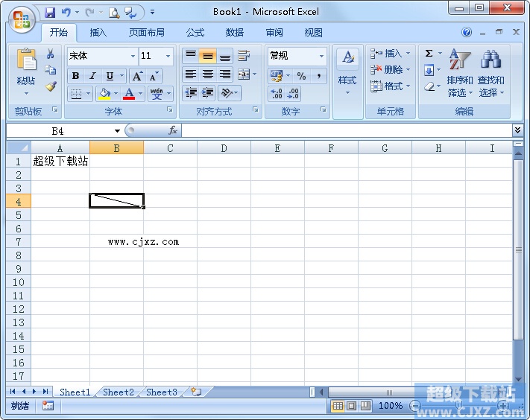Apply cell borders icon
This screenshot has height=420, width=530.
(x=76, y=94)
